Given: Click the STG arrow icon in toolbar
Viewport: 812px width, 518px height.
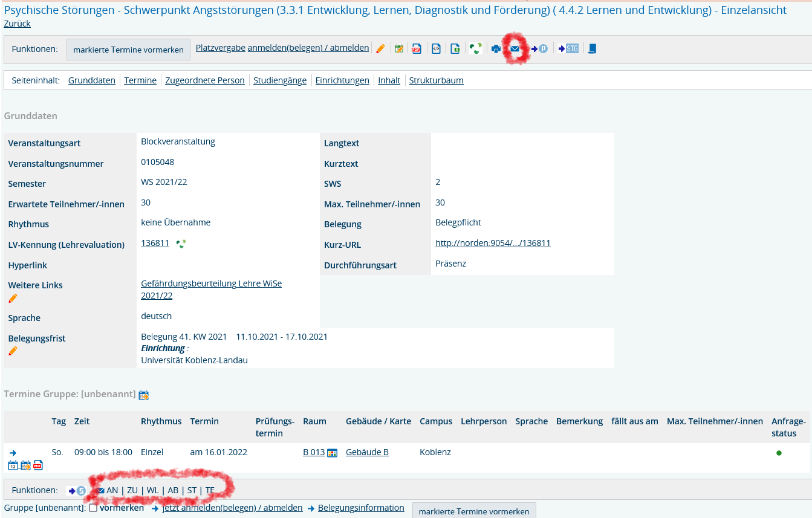Looking at the screenshot, I should [x=568, y=49].
